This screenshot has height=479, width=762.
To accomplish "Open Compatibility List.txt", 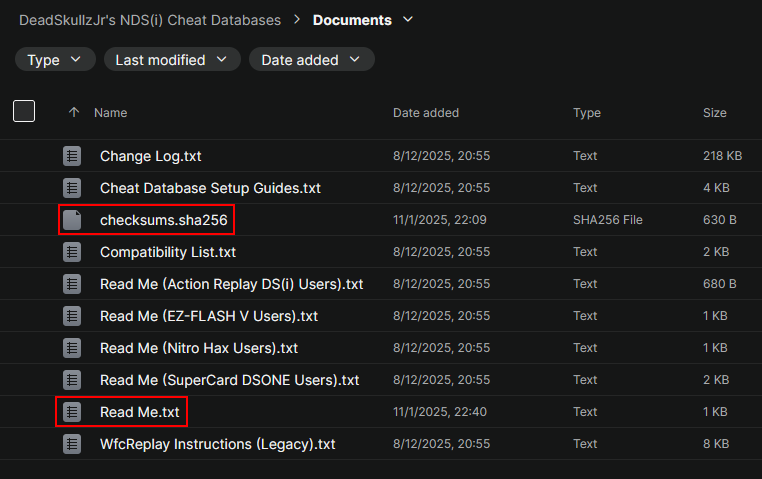I will (168, 252).
